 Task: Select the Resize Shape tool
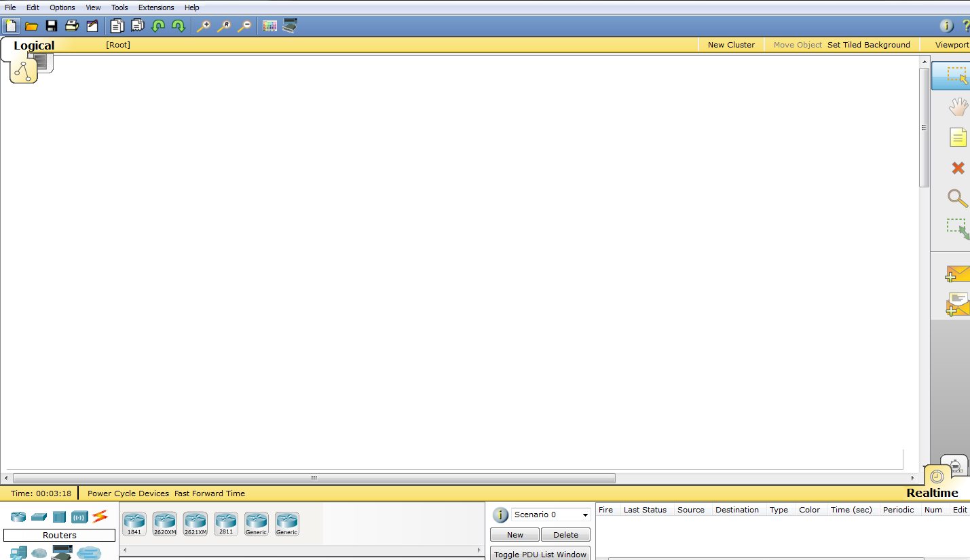click(x=957, y=229)
